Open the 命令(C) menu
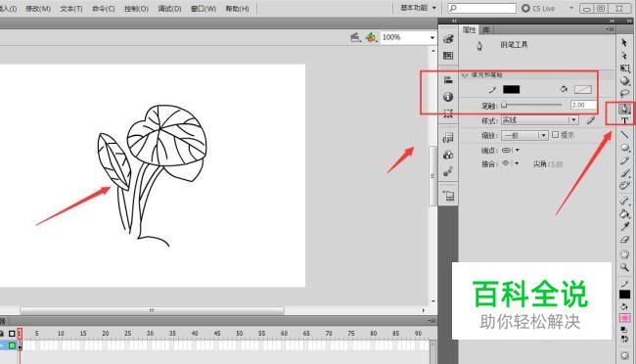 pyautogui.click(x=104, y=8)
